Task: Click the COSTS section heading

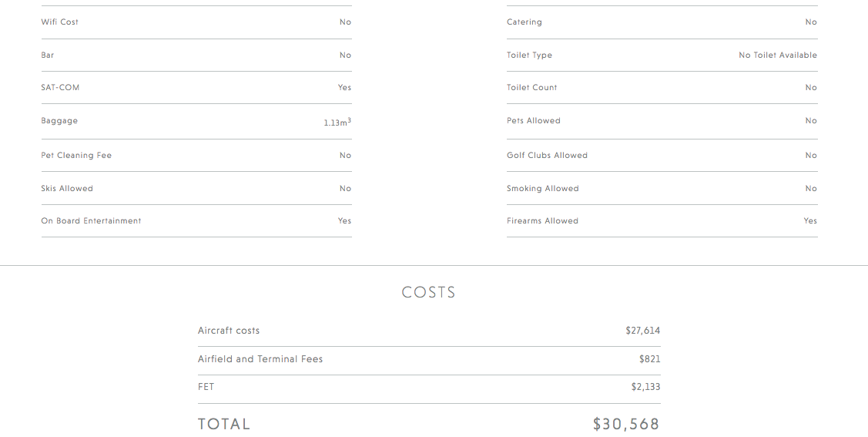Action: pos(429,293)
